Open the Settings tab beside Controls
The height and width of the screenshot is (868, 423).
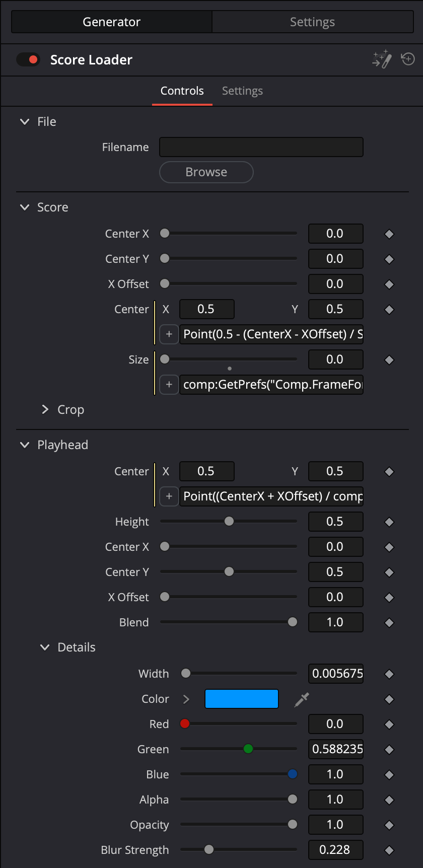242,91
